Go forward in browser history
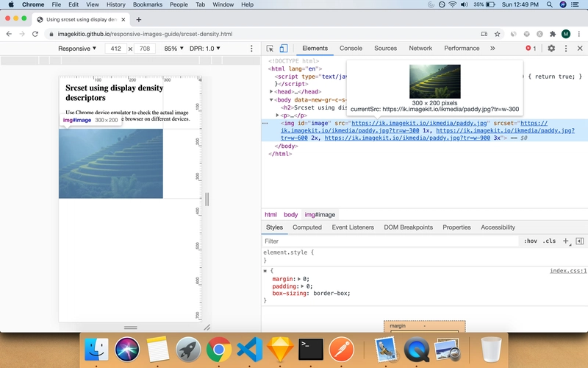Image resolution: width=588 pixels, height=368 pixels. pos(22,34)
